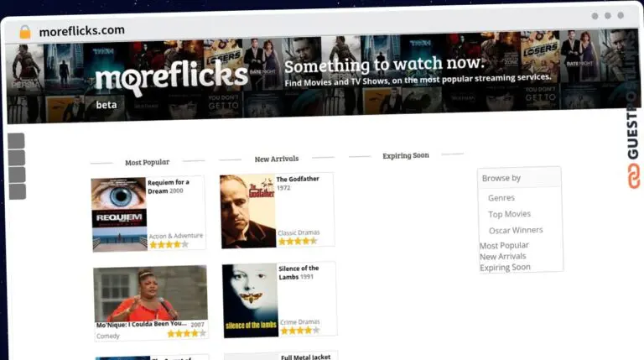Click the star rating for The Godfather
The image size is (644, 360).
(x=298, y=241)
